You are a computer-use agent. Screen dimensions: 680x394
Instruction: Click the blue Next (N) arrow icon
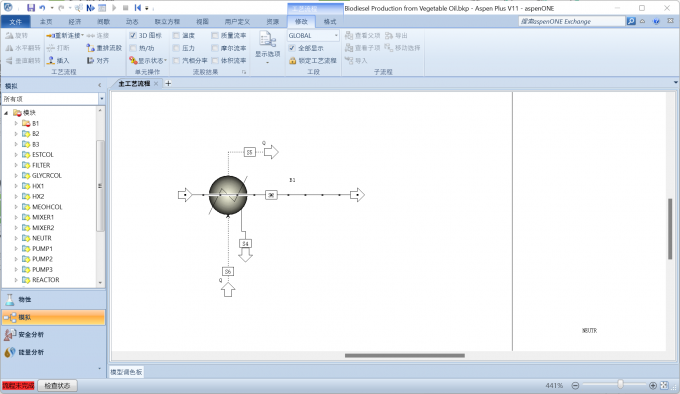coord(90,8)
